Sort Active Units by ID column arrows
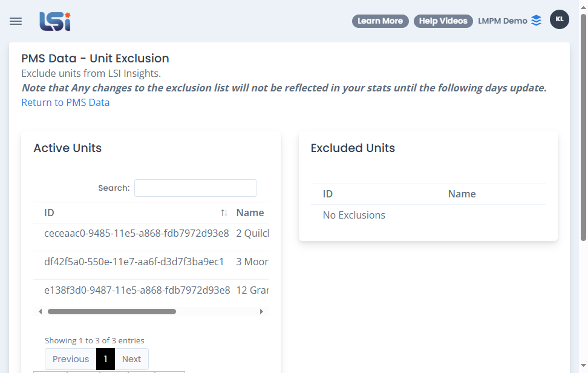The width and height of the screenshot is (588, 373). coord(224,213)
